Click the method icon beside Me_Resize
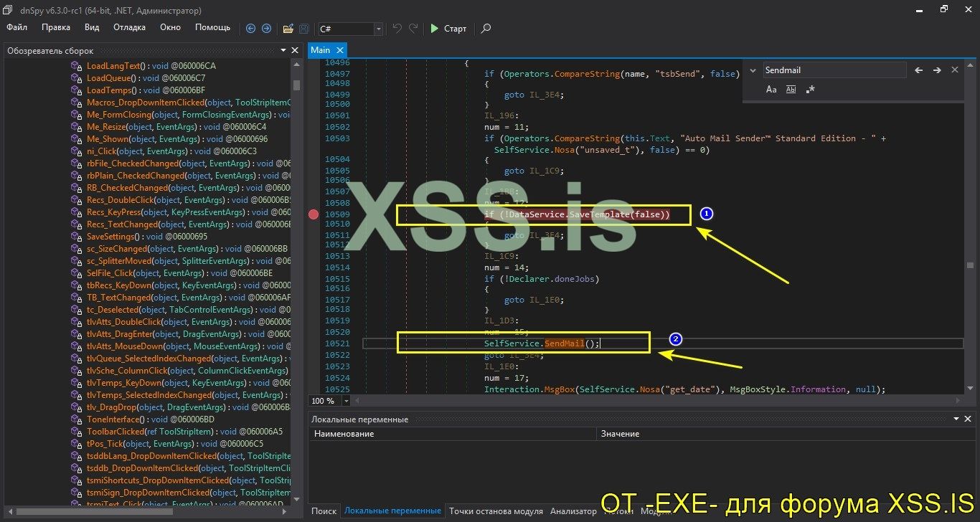Viewport: 980px width, 522px height. 77,127
